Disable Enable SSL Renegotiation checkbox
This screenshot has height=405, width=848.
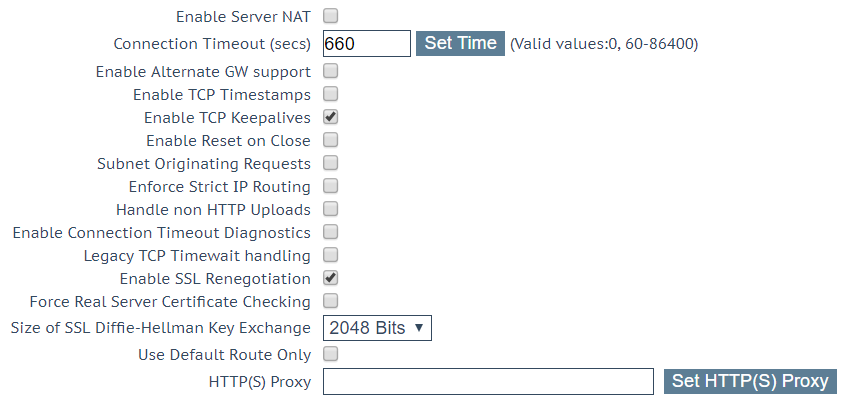[x=330, y=278]
